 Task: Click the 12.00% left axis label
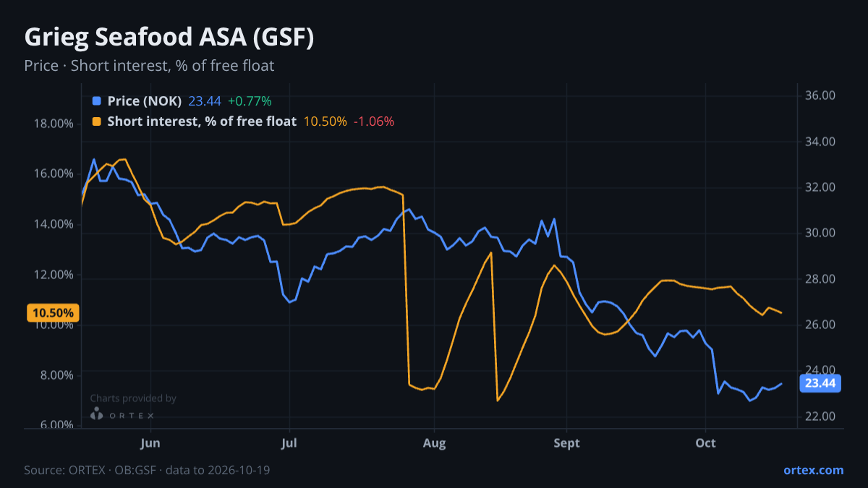54,275
